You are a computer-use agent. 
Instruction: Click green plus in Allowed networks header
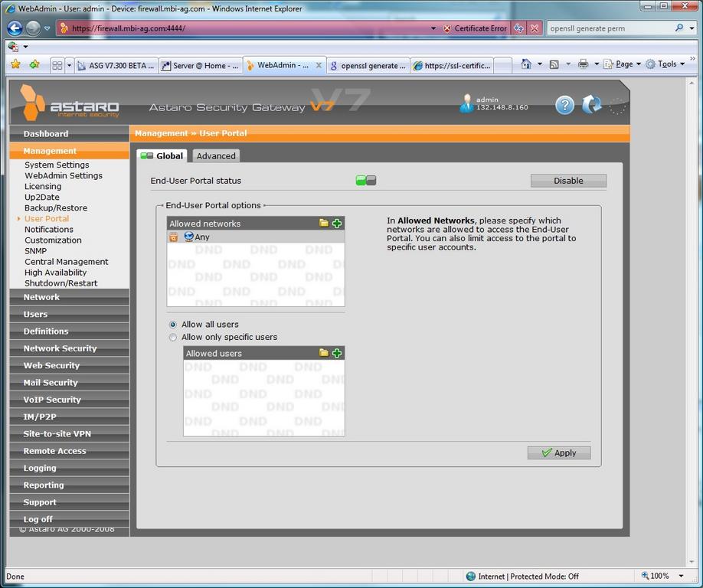pos(337,224)
